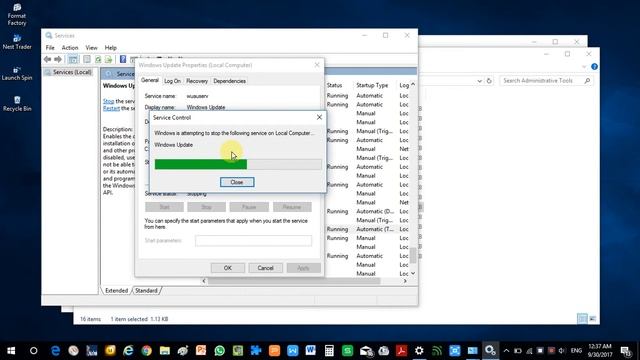Click the Properties toolbar icon in Services
640x360 pixels.
click(87, 60)
